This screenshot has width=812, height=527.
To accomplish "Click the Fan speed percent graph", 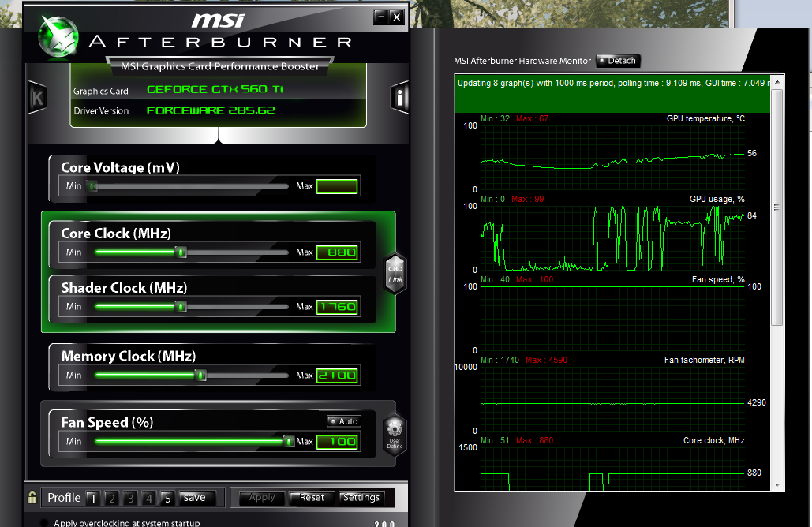I will (612, 319).
